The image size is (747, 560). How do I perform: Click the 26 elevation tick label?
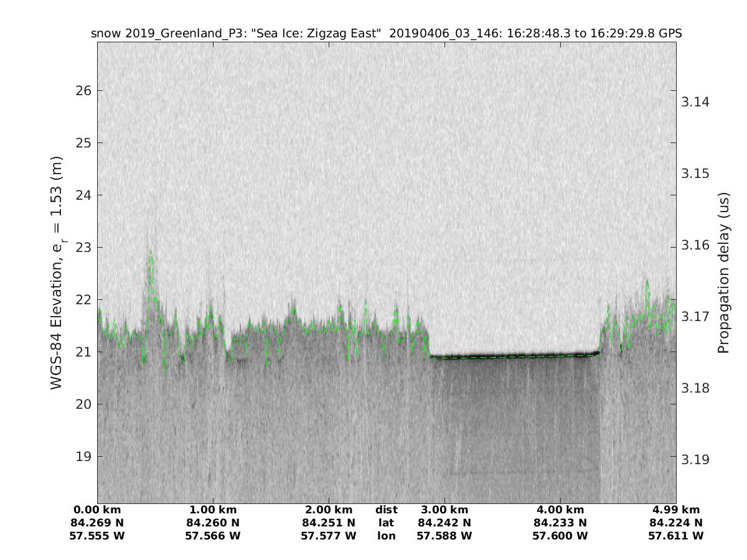[84, 91]
